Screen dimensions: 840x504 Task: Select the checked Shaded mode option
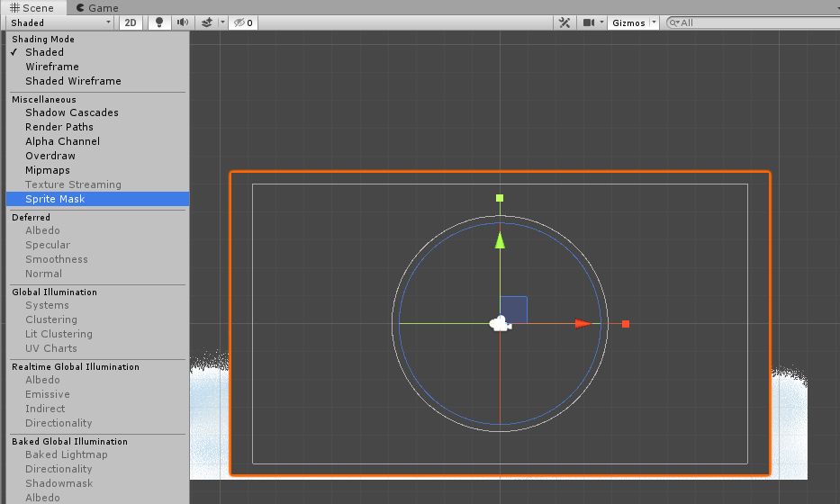coord(44,52)
